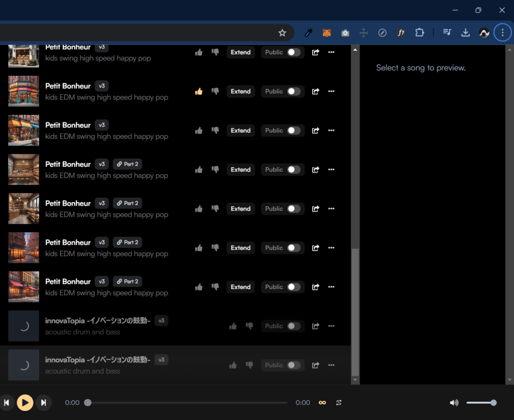Toggle the infinity loop mode in the player
This screenshot has width=514, height=420.
323,402
